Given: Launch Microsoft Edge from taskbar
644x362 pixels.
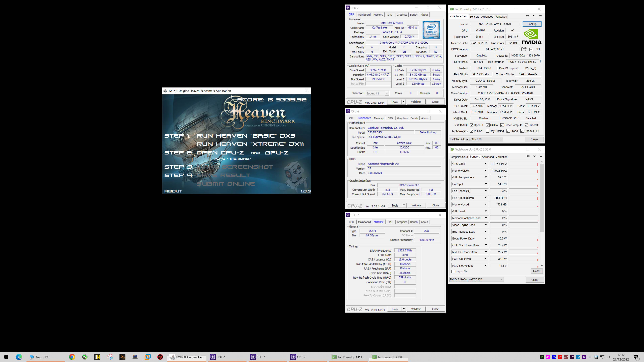Looking at the screenshot, I should 19,357.
